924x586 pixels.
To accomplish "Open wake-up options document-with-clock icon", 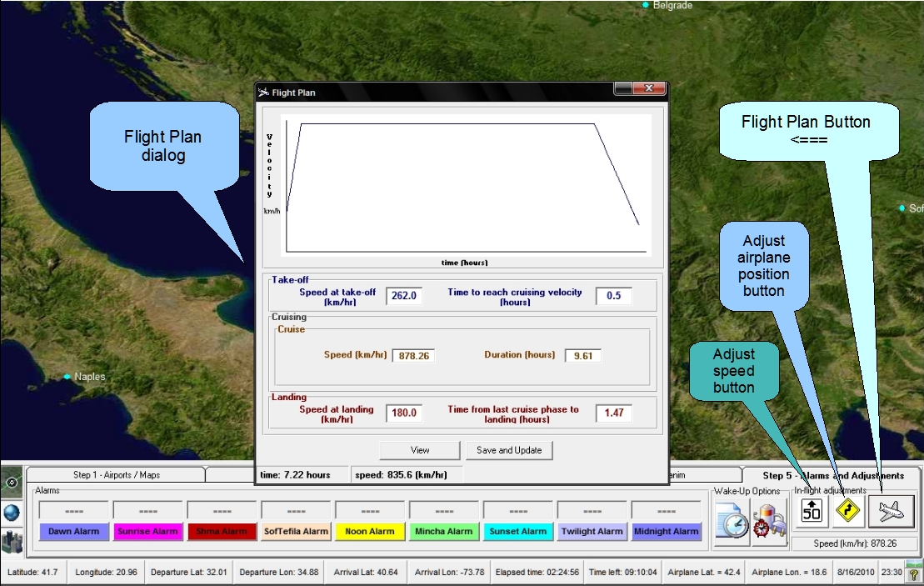I will 732,521.
